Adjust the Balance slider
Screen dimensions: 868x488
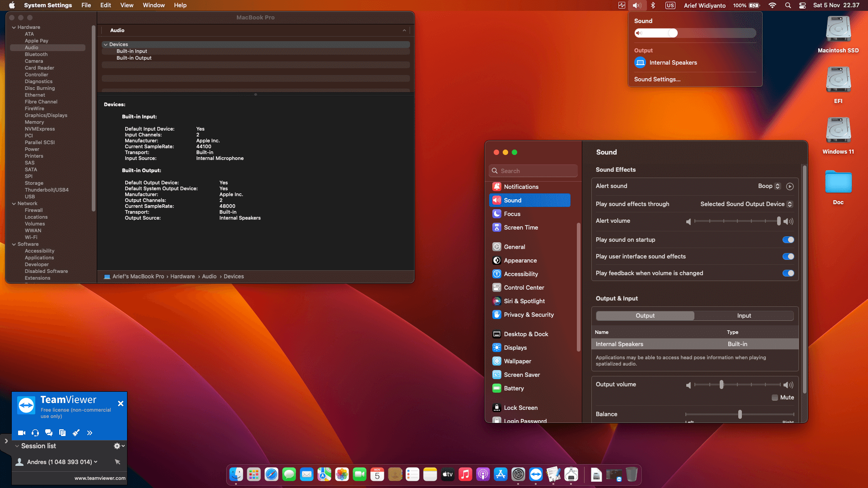(x=739, y=414)
